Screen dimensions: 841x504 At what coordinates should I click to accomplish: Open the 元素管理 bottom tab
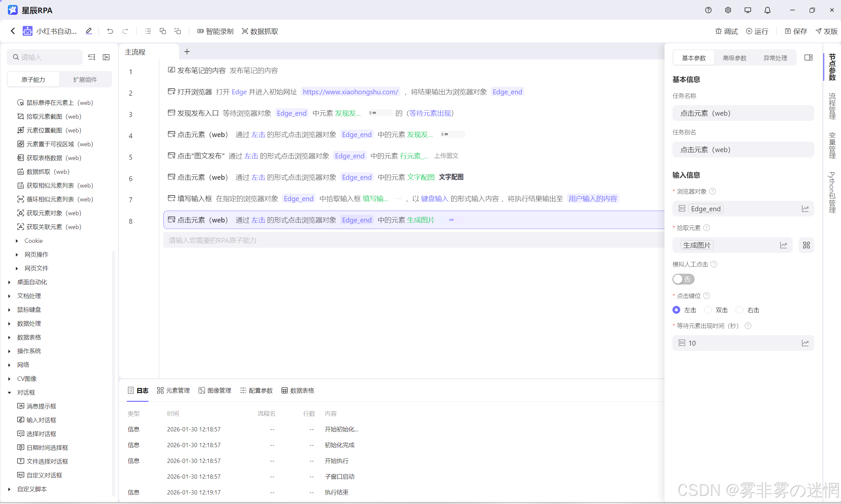pyautogui.click(x=173, y=391)
